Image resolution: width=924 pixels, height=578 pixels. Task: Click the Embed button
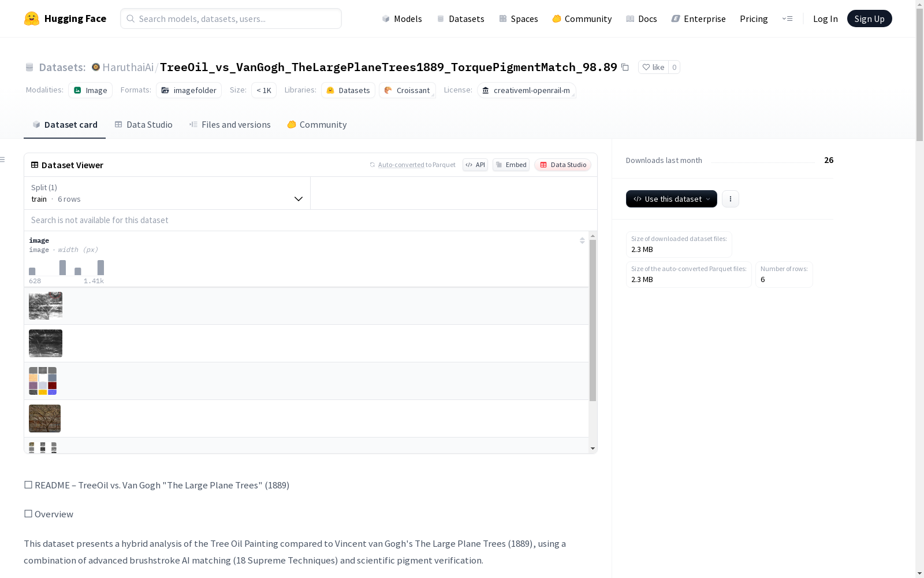511,165
